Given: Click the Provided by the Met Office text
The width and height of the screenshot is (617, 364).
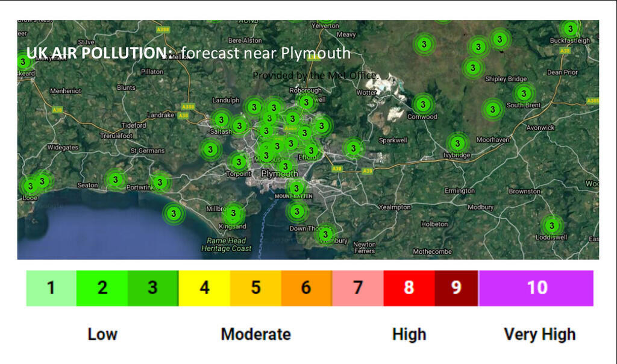Looking at the screenshot, I should tap(316, 75).
